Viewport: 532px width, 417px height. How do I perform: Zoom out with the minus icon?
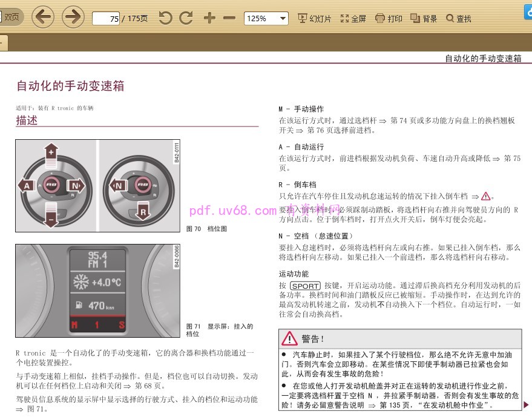(229, 18)
